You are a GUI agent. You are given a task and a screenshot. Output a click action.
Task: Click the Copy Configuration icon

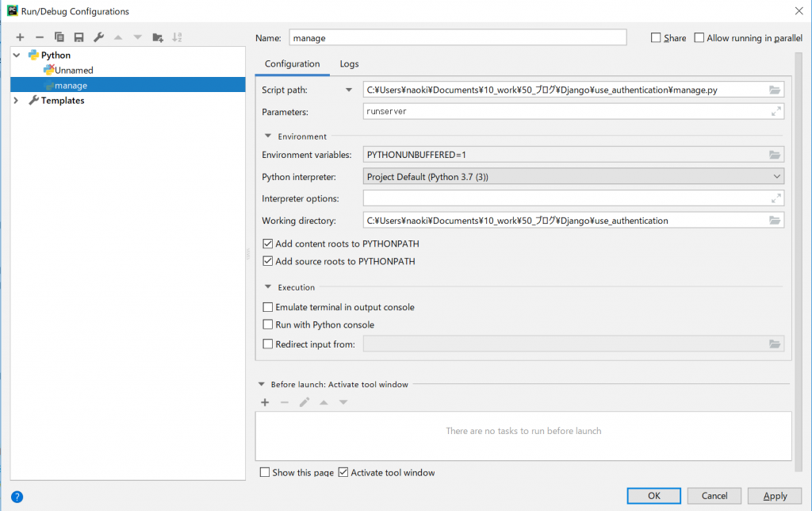coord(59,37)
